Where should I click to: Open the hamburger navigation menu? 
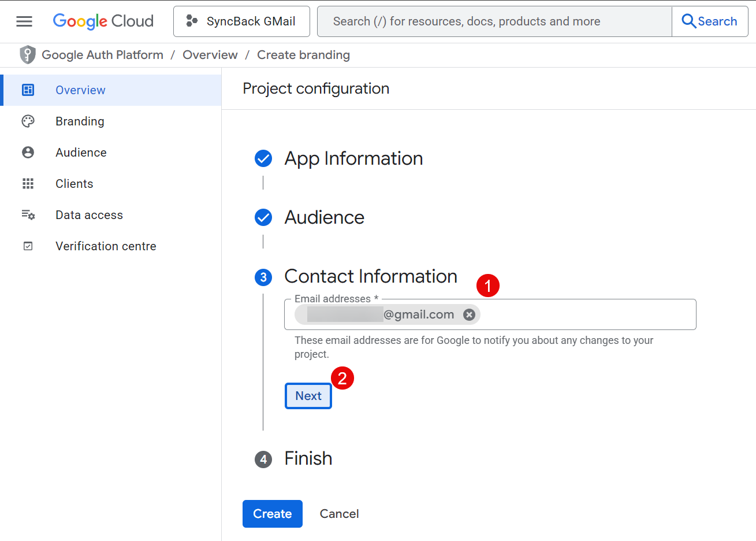coord(24,21)
